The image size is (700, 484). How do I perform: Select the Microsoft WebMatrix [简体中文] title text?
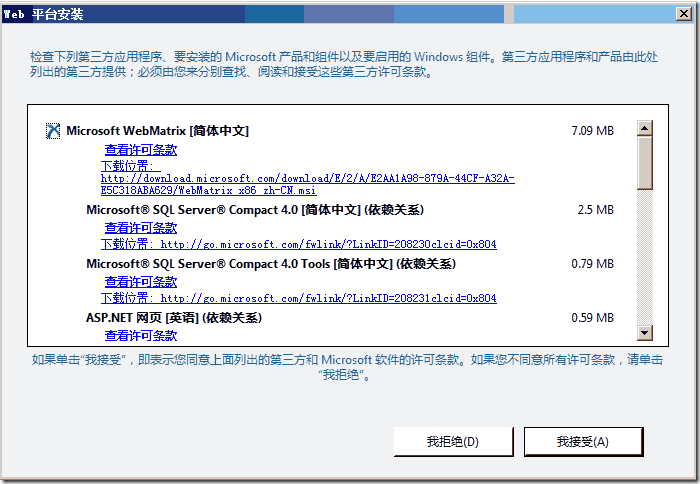tap(158, 131)
